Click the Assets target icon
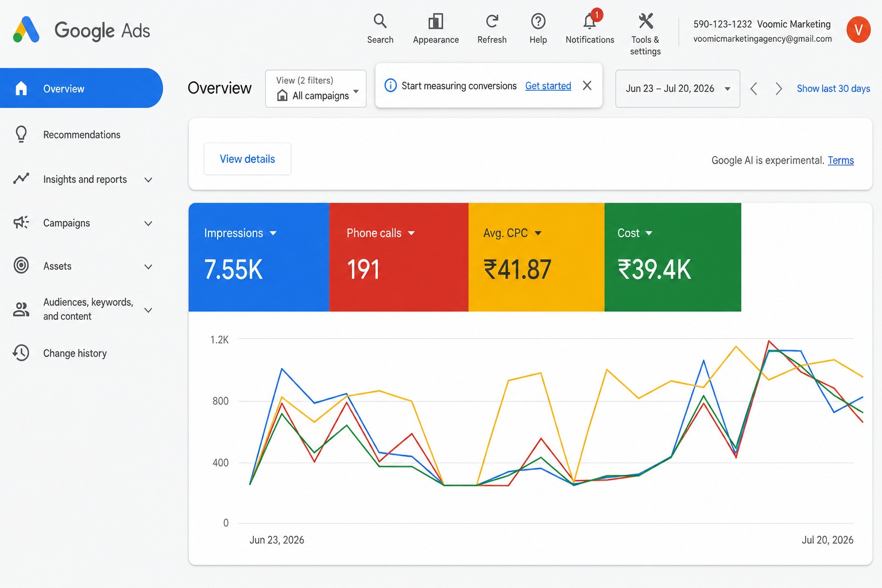The width and height of the screenshot is (882, 588). tap(21, 265)
